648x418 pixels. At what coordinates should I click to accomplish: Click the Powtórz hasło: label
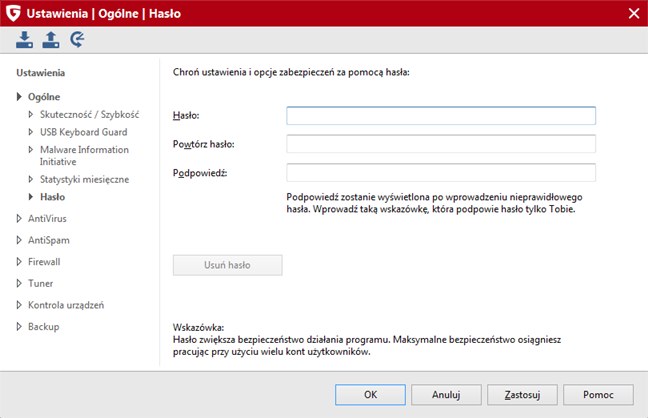pyautogui.click(x=203, y=144)
